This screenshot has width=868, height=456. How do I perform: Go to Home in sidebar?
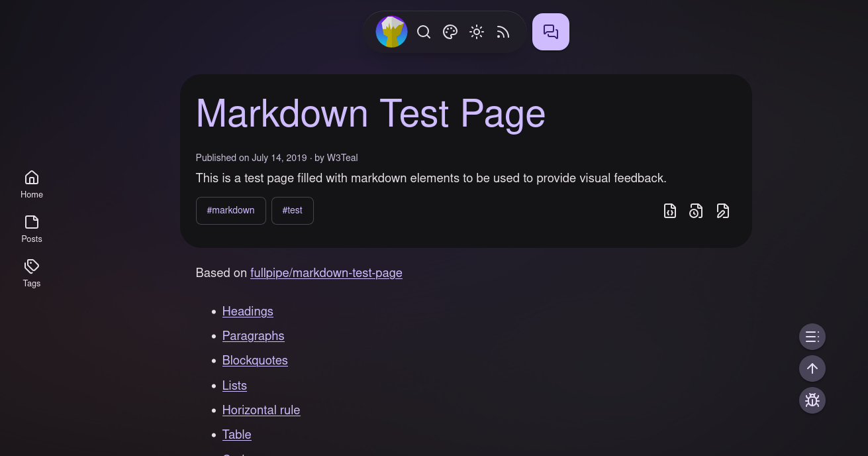pyautogui.click(x=32, y=184)
